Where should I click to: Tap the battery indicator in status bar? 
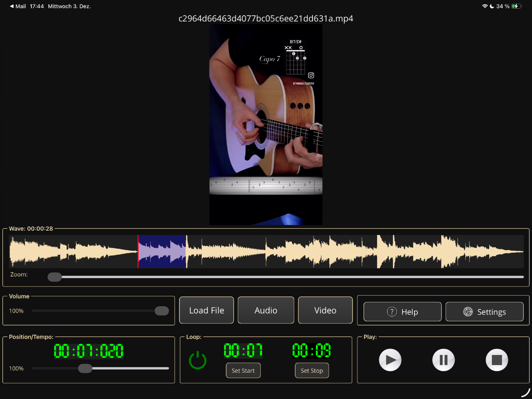516,6
